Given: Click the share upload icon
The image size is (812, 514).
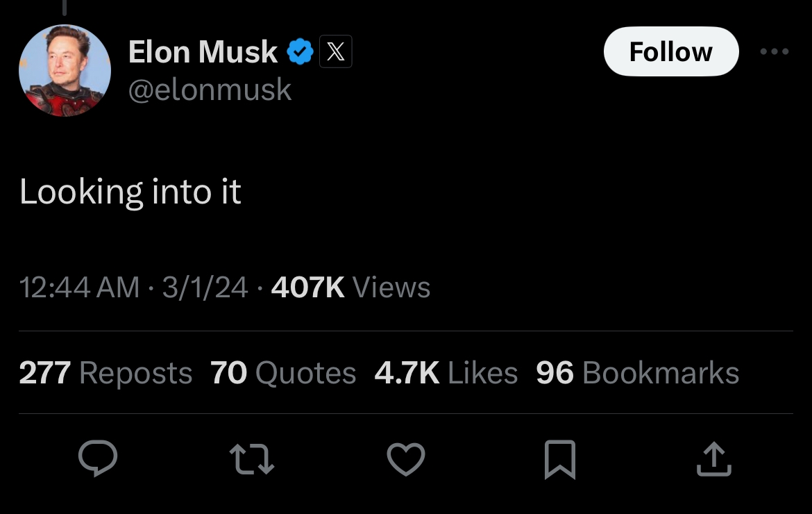Looking at the screenshot, I should [714, 460].
